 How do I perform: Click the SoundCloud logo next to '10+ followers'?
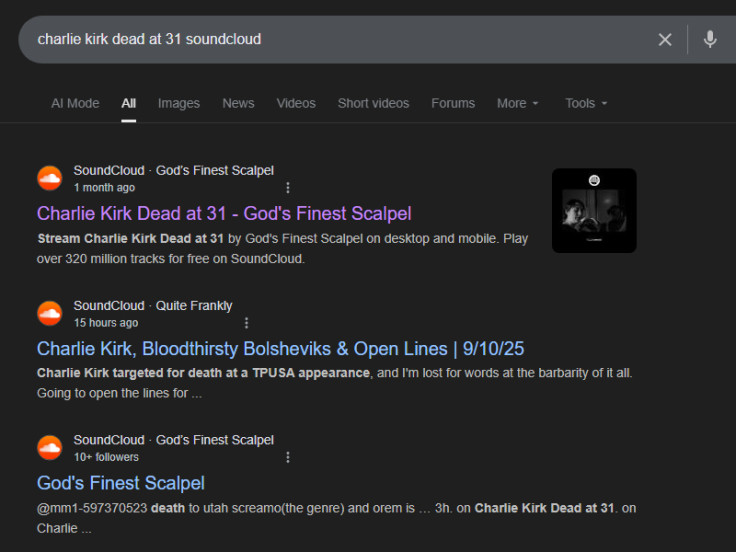coord(49,448)
